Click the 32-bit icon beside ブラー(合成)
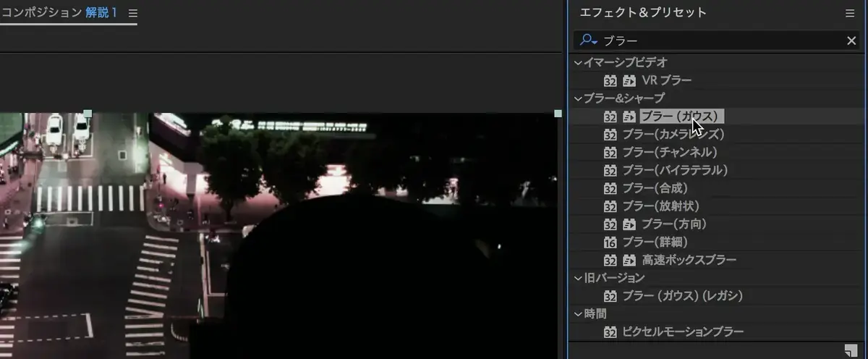The image size is (868, 359). pos(610,188)
